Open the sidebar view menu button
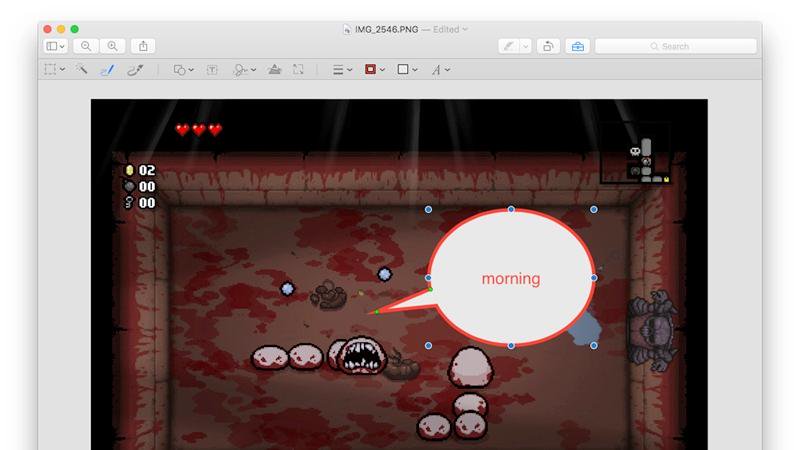The image size is (800, 450). tap(56, 46)
